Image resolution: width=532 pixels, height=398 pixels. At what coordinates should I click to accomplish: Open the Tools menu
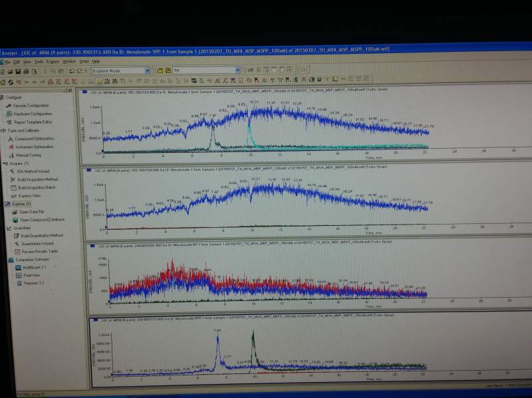click(39, 62)
